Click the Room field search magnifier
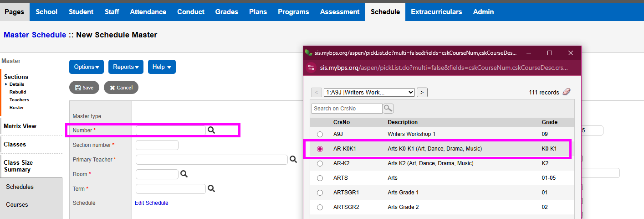 184,174
